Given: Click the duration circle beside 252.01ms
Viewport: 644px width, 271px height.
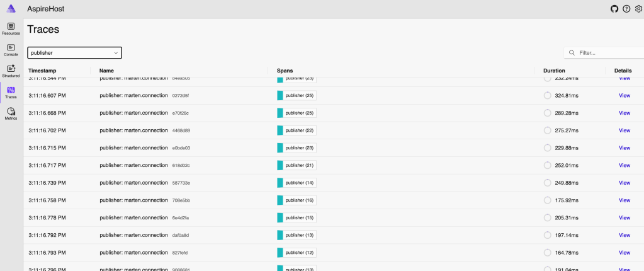Looking at the screenshot, I should pos(547,165).
